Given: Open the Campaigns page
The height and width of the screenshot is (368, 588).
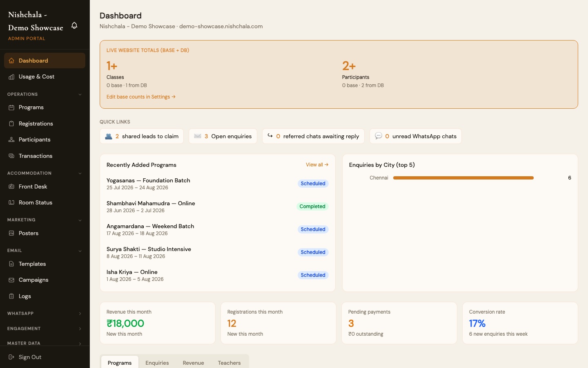Looking at the screenshot, I should click(x=45, y=280).
